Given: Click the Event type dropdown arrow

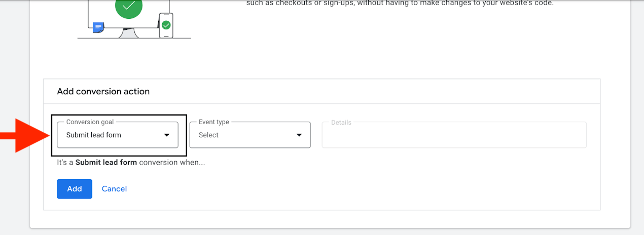Looking at the screenshot, I should tap(299, 135).
